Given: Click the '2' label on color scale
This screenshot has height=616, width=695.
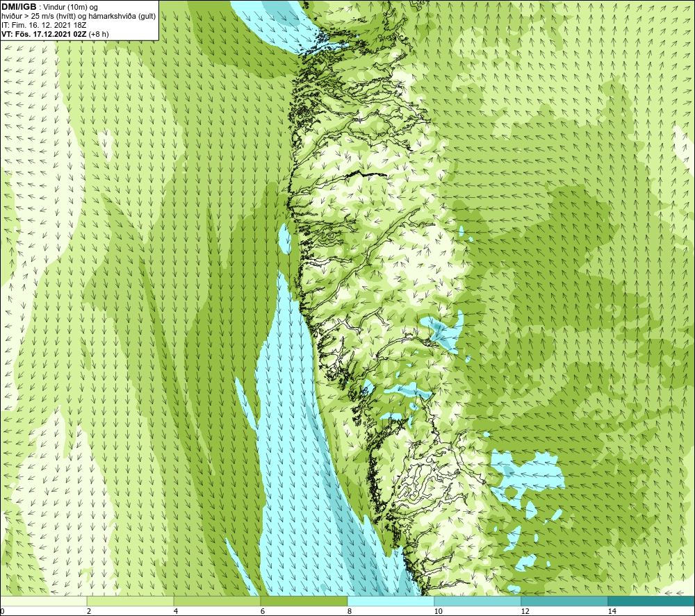Looking at the screenshot, I should [x=89, y=611].
